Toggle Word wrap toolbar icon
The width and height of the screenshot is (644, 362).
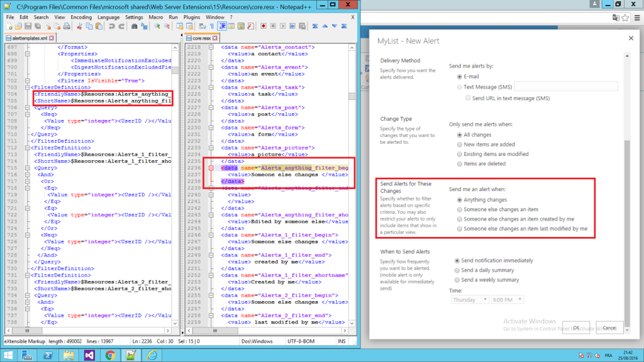click(203, 26)
